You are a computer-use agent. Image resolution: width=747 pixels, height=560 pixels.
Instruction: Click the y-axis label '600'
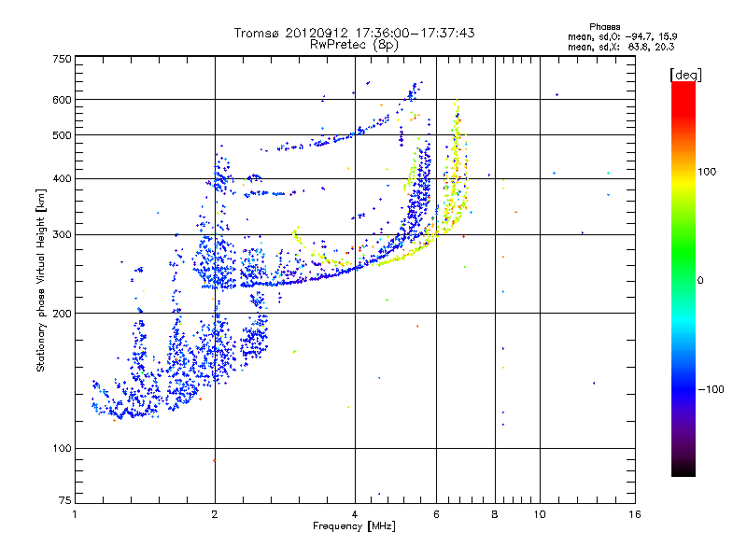[62, 100]
